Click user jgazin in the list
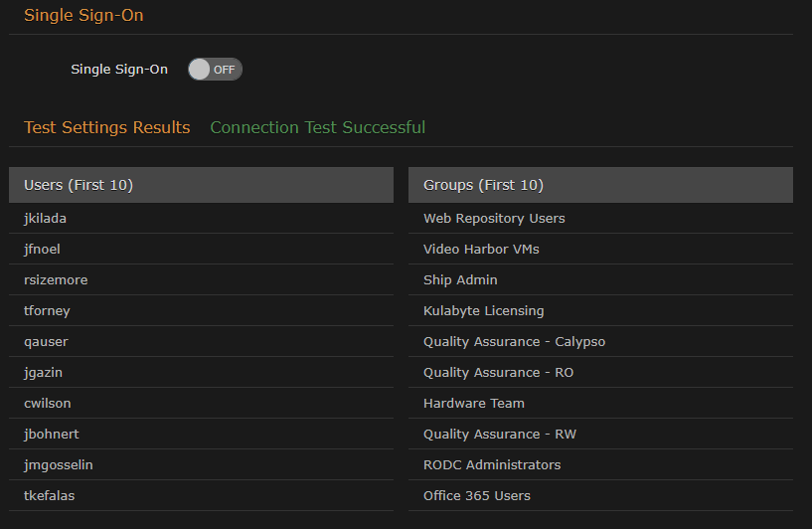 (44, 372)
